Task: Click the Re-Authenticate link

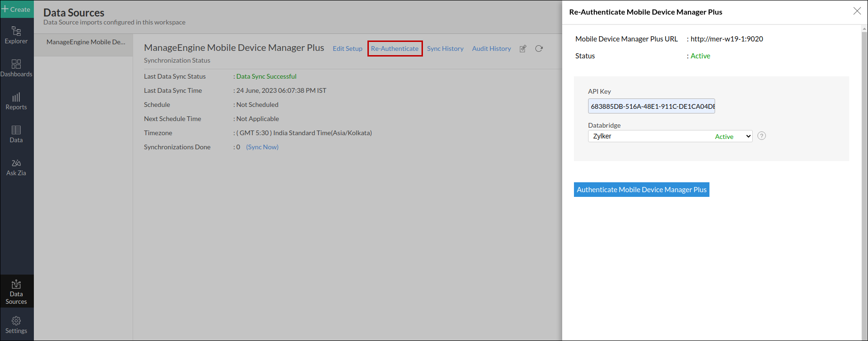Action: click(x=395, y=49)
